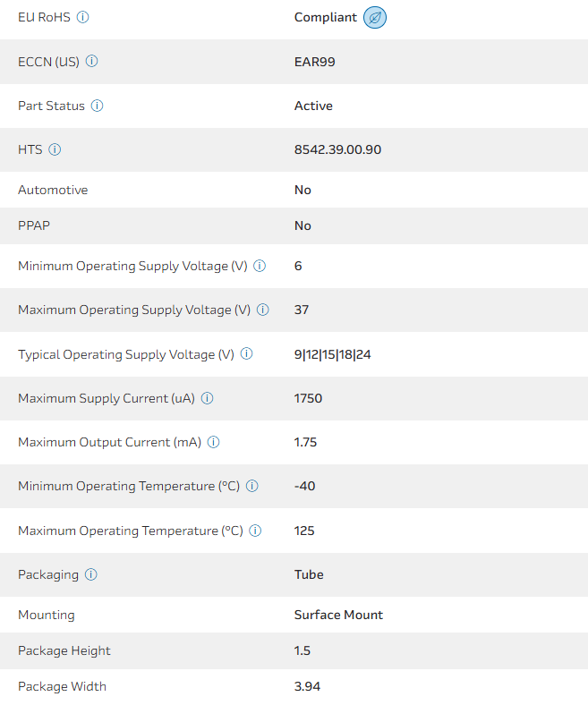Viewport: 588px width, 705px height.
Task: Show info for Maximum Supply Current (uA)
Action: (x=208, y=398)
